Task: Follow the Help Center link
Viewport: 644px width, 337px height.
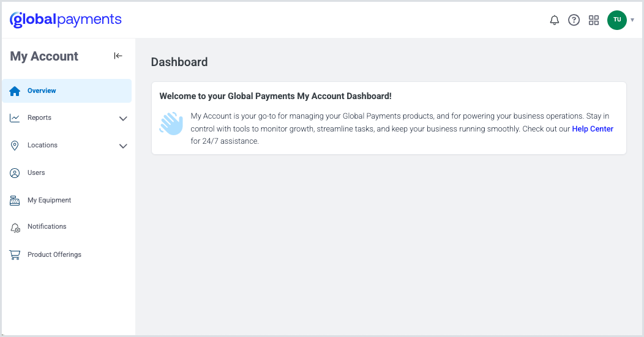Action: click(x=592, y=129)
